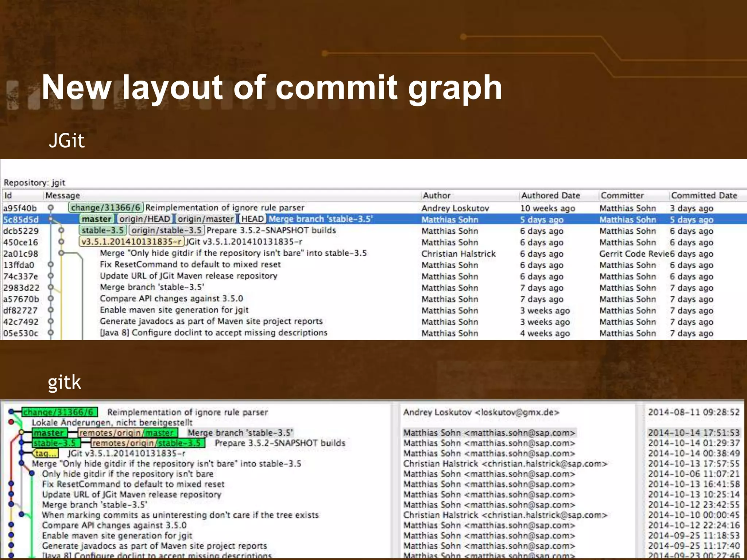Click the change/31366/6 ref label in JGit

[106, 207]
